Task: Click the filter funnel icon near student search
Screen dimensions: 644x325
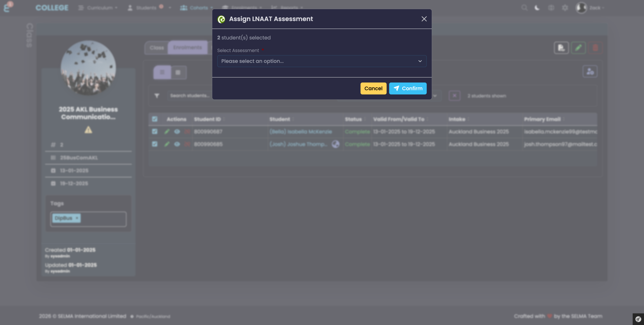Action: point(157,96)
